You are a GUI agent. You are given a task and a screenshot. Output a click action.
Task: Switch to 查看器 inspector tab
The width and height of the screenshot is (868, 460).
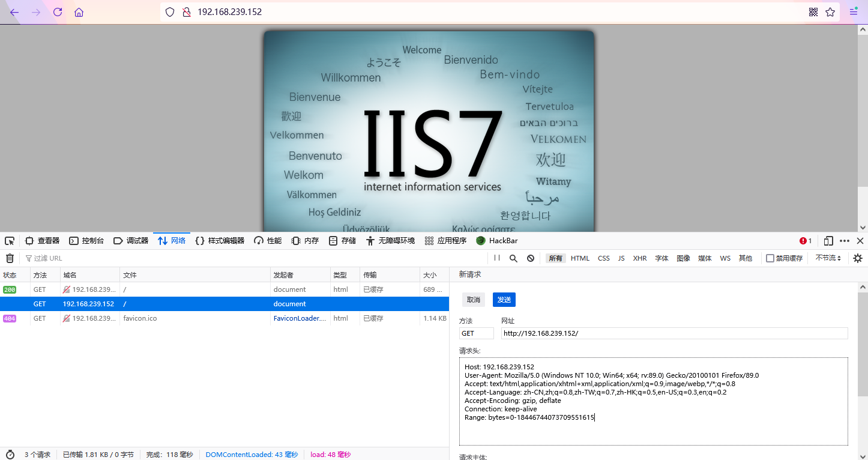click(42, 241)
